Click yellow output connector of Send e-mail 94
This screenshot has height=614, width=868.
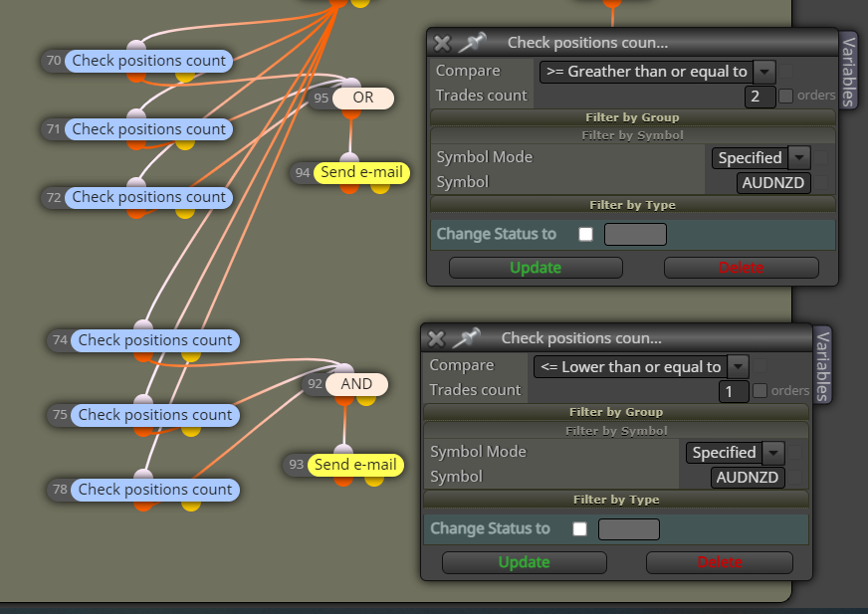pos(380,188)
